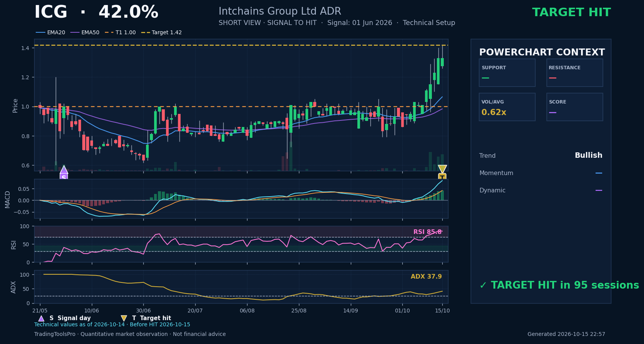Select the VOL/AVG 0.62x card
The width and height of the screenshot is (644, 344).
pos(507,107)
